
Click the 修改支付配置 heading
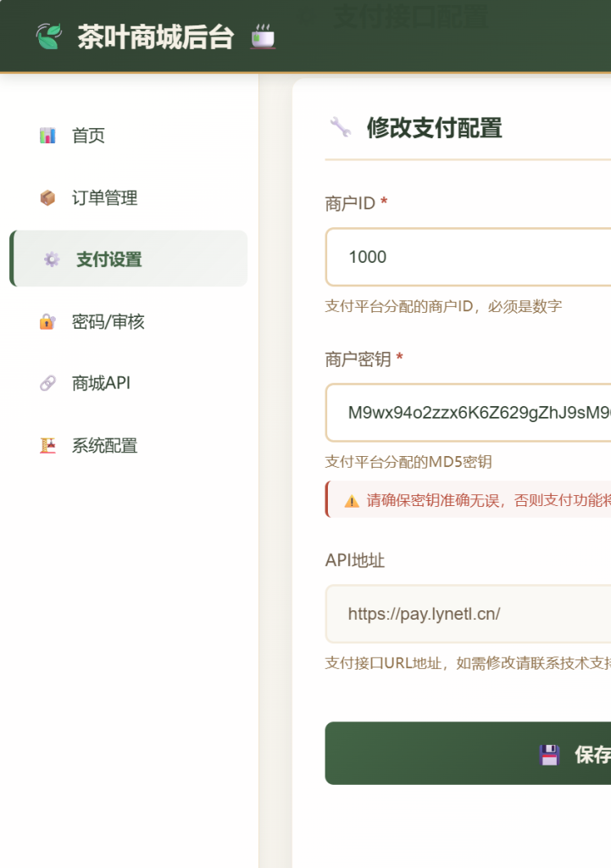coord(435,128)
